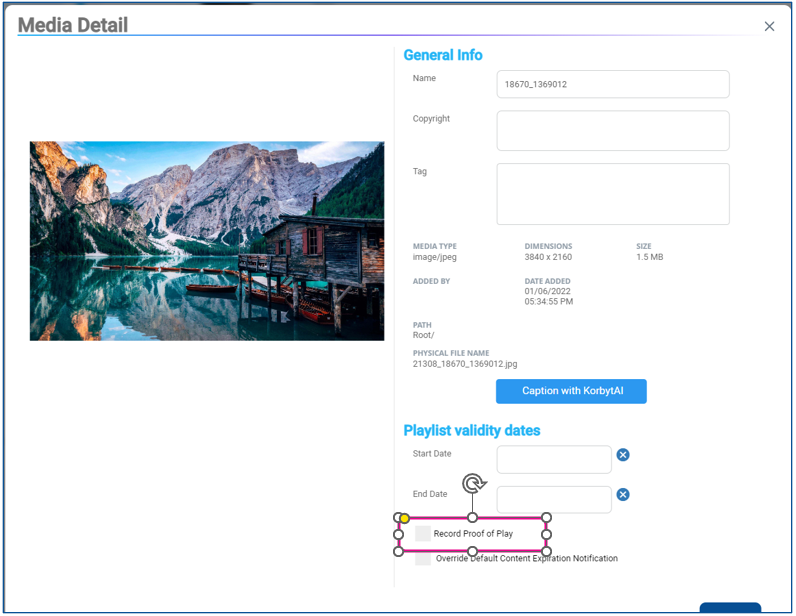This screenshot has height=616, width=796.
Task: Toggle Override Default Content Expiration Notification
Action: pos(423,559)
